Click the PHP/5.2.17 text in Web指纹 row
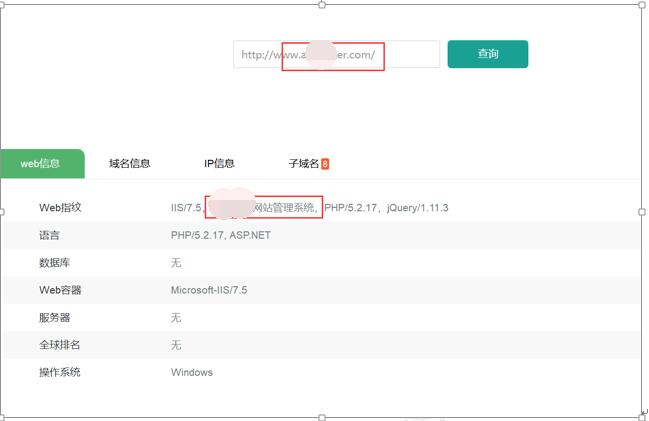The height and width of the screenshot is (421, 649). click(x=351, y=207)
